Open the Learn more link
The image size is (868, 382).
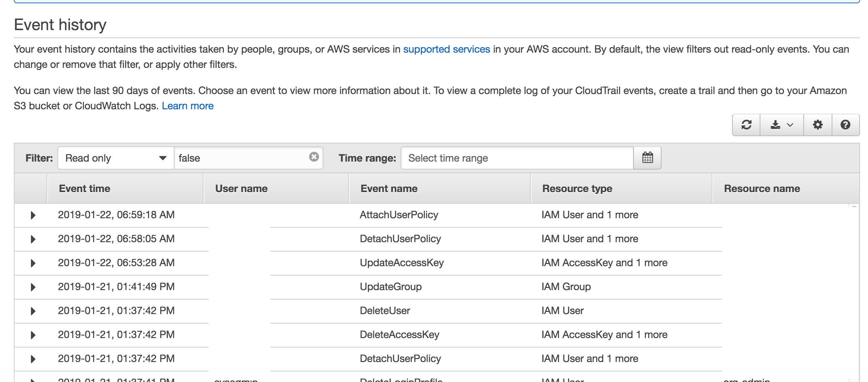click(188, 106)
